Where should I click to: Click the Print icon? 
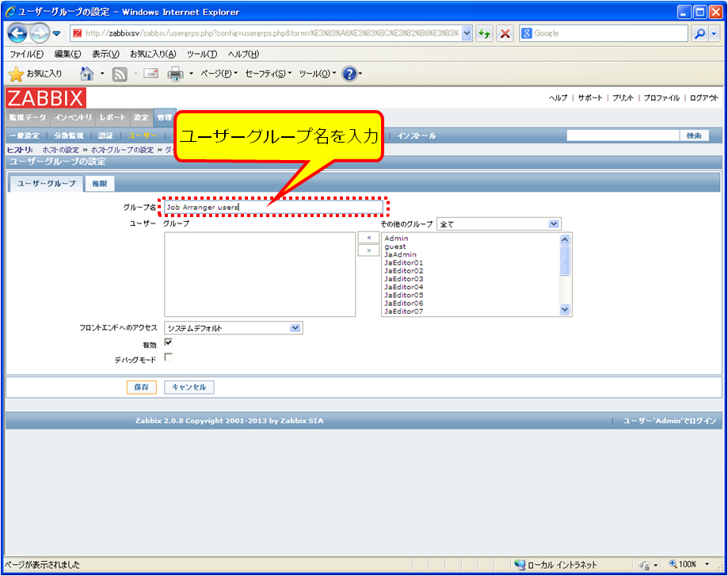tap(176, 74)
